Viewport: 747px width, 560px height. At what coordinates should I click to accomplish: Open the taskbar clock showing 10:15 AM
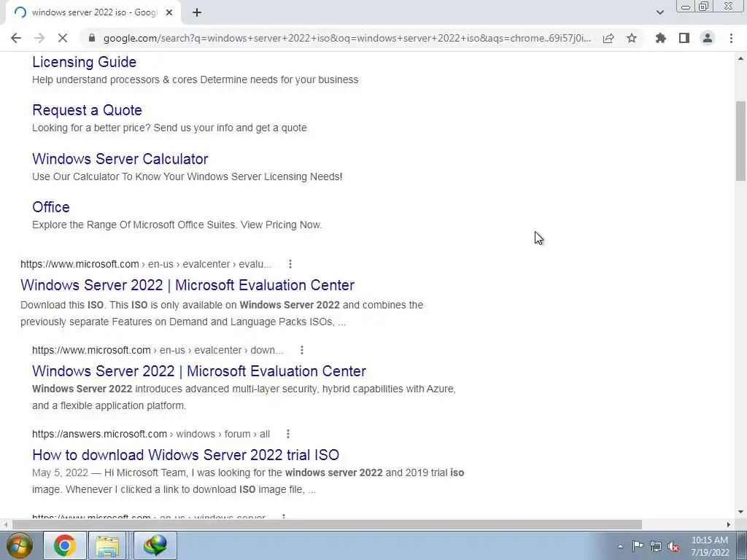coord(710,546)
